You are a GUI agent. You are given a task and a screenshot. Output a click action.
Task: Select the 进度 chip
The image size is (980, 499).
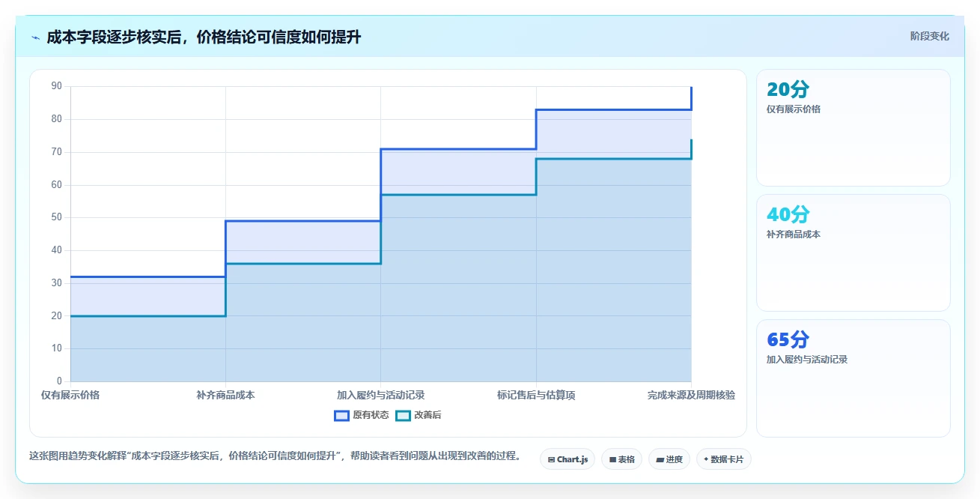click(669, 459)
